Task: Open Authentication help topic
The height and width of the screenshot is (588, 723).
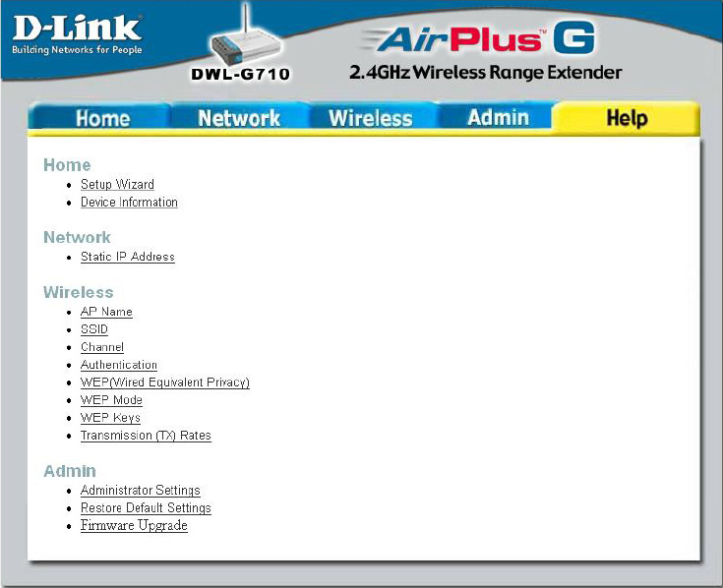Action: 119,365
